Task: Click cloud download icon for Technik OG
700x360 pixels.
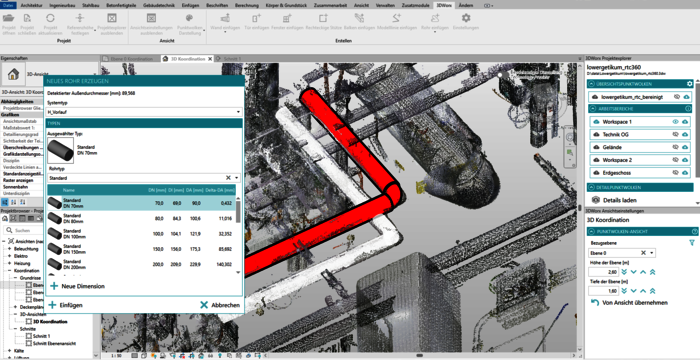Action: pos(685,134)
